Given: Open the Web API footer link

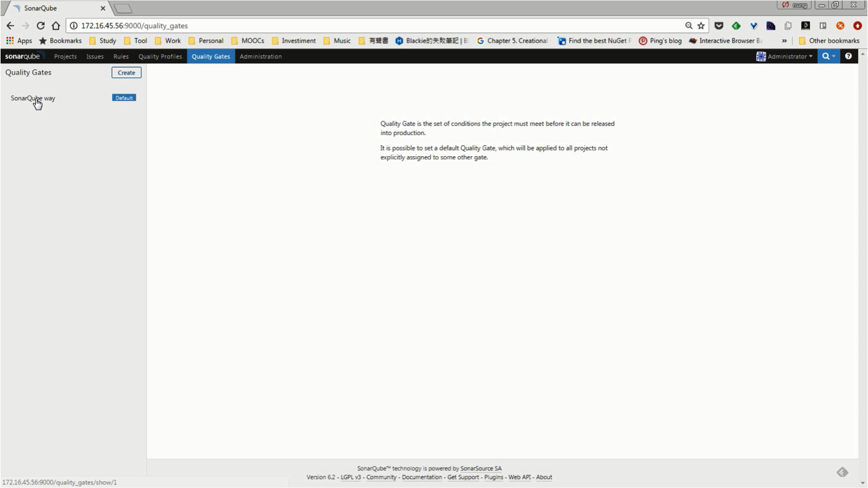Looking at the screenshot, I should [520, 477].
